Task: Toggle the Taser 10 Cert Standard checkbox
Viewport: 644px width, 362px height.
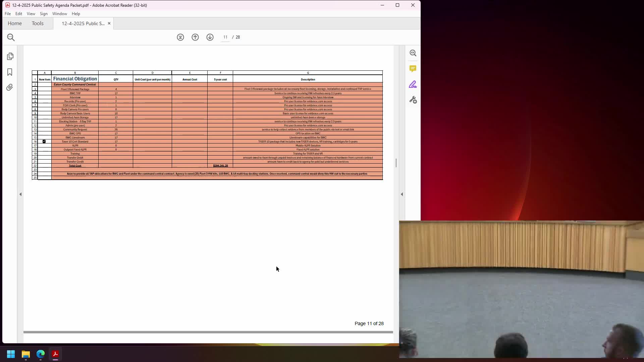Action: pos(44,141)
